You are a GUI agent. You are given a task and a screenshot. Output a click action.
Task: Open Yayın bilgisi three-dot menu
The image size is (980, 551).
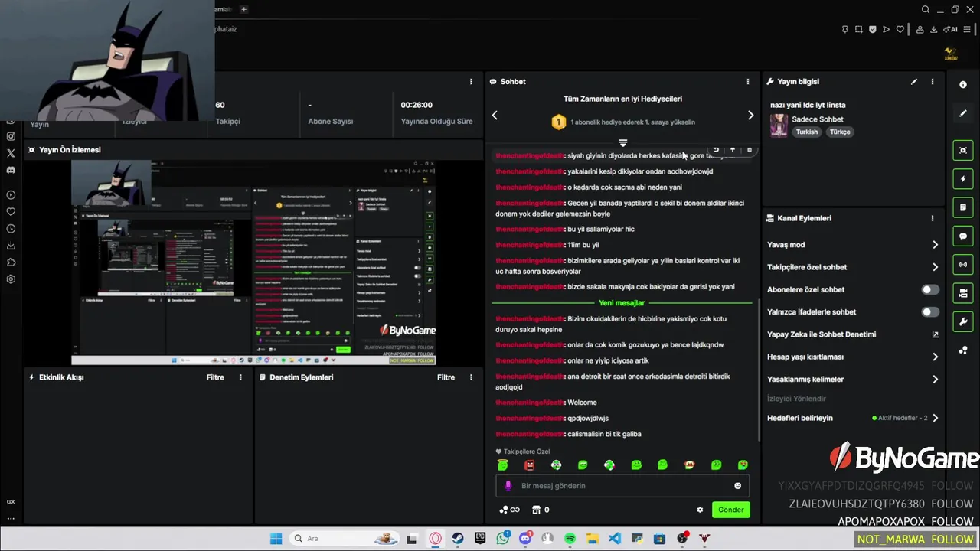(x=933, y=81)
